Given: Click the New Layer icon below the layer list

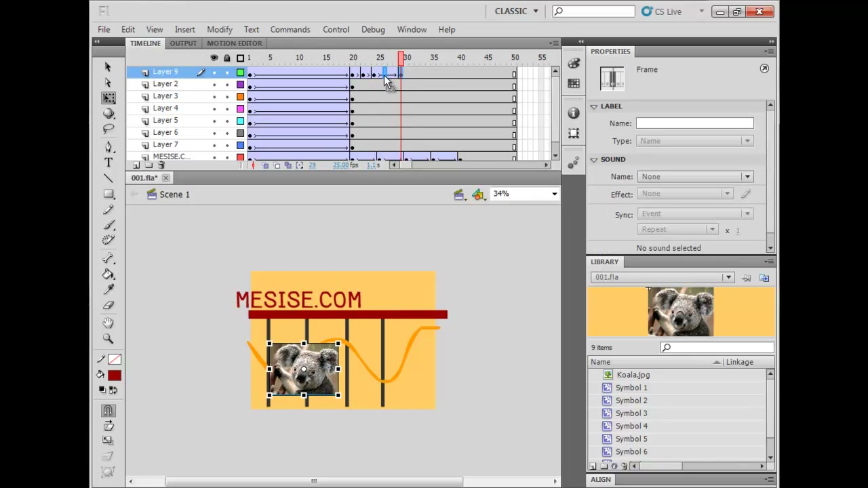Looking at the screenshot, I should [x=136, y=165].
